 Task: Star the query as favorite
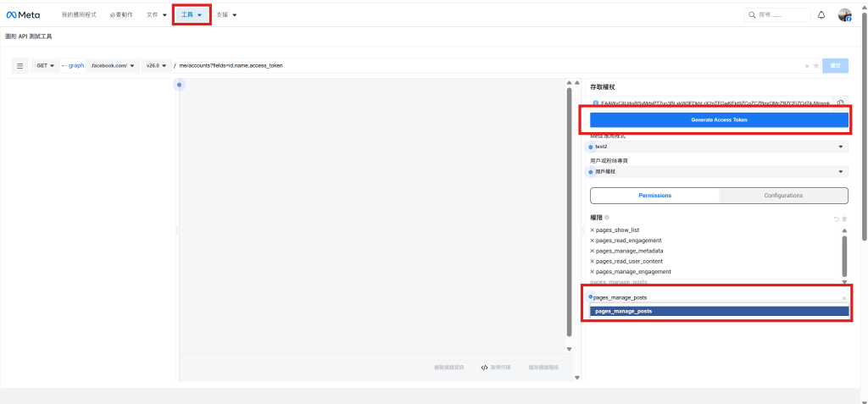coord(816,65)
